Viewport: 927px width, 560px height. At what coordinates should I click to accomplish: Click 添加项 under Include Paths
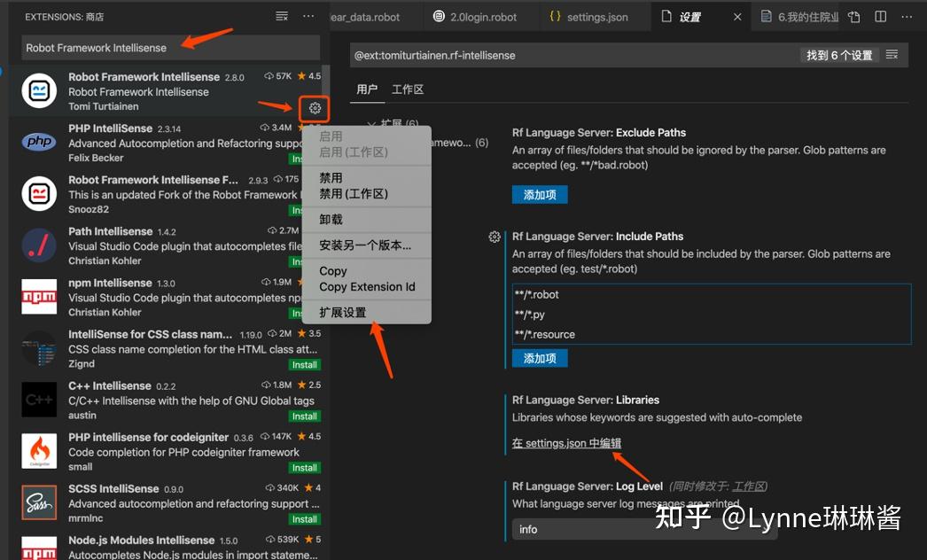coord(540,358)
